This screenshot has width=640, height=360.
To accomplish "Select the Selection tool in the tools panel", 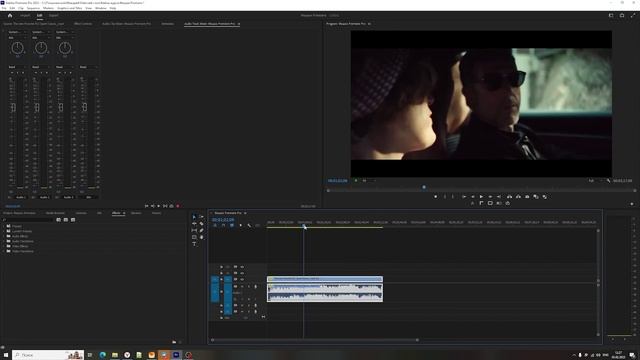I will tap(194, 217).
